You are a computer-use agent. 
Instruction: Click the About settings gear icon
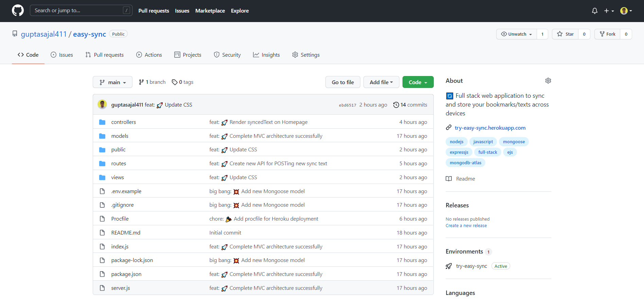pos(548,81)
